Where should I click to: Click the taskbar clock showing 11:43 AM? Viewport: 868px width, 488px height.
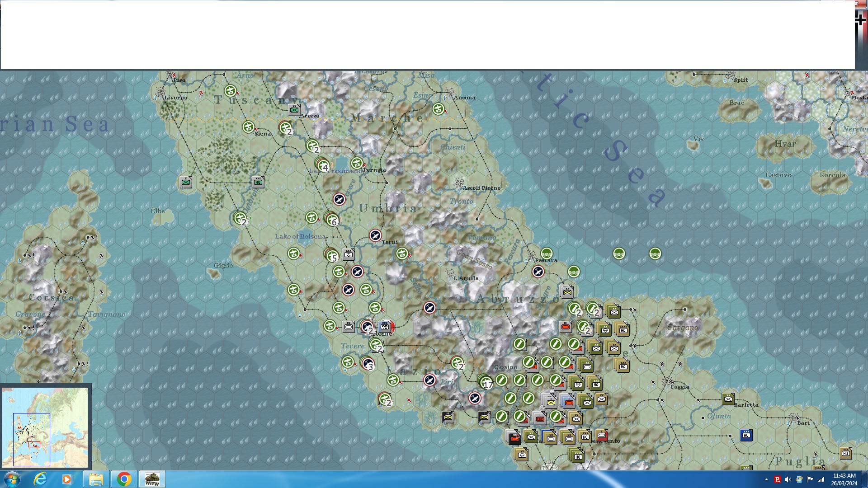coord(844,479)
